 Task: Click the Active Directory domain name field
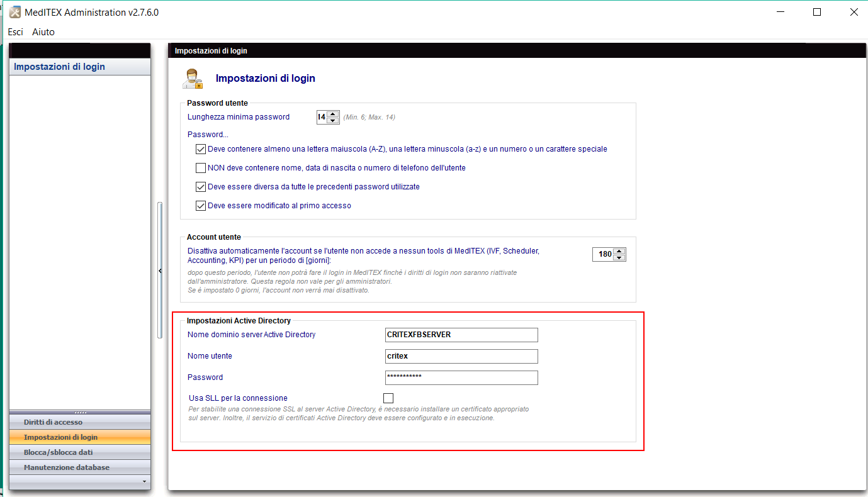(461, 335)
